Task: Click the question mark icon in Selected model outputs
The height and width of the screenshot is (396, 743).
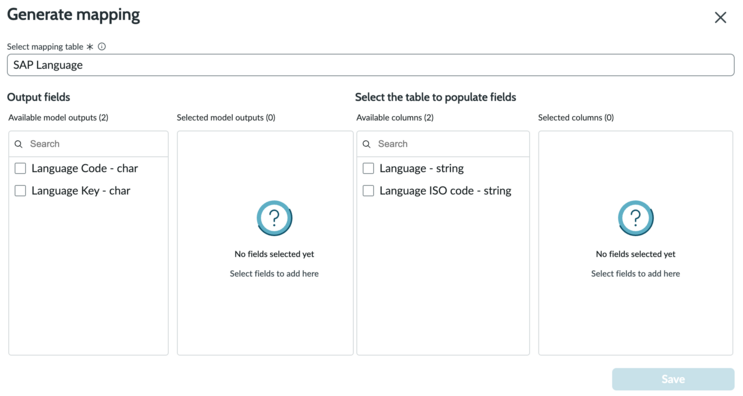Action: pos(274,218)
